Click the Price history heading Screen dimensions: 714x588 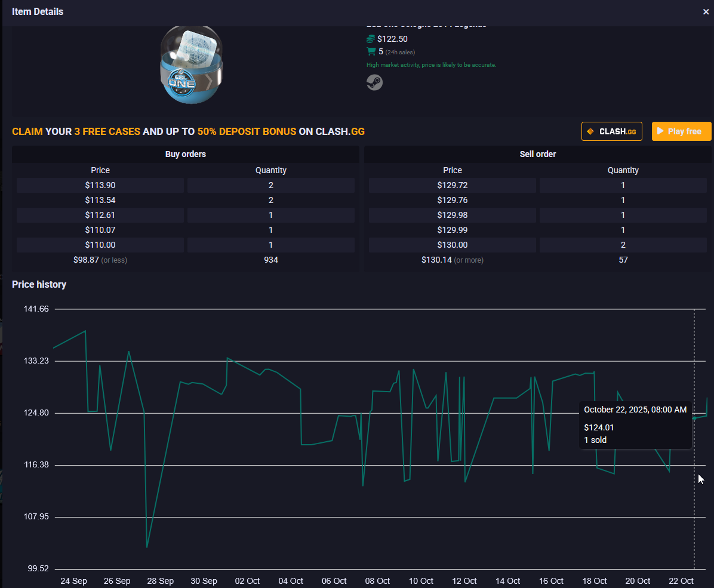pos(39,285)
